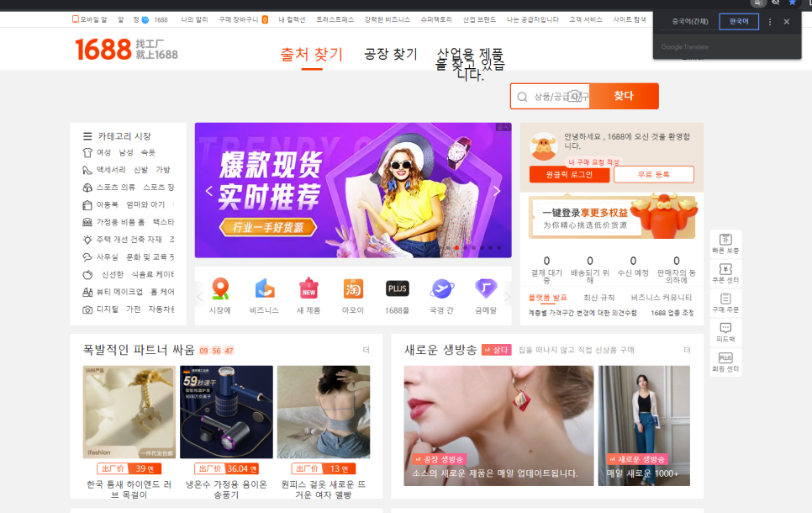
Task: Open the 1688 PLUS icon
Action: pos(398,289)
